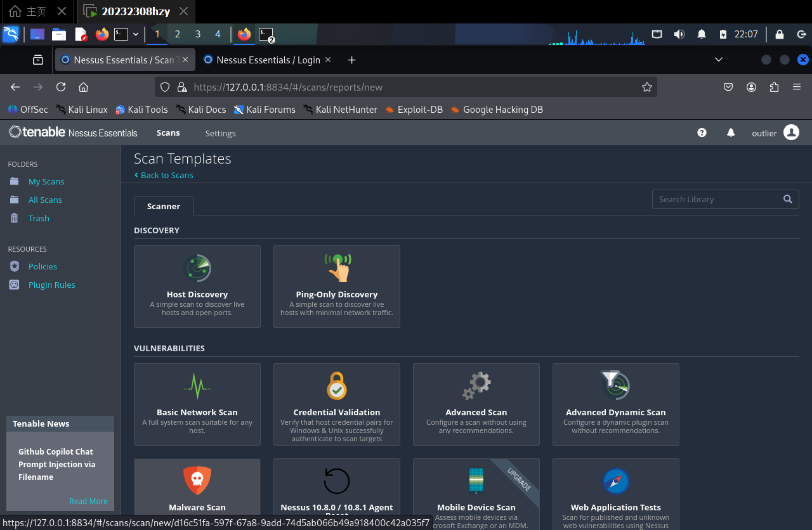Open the Settings menu in Nessus
The image size is (812, 530).
pyautogui.click(x=220, y=133)
